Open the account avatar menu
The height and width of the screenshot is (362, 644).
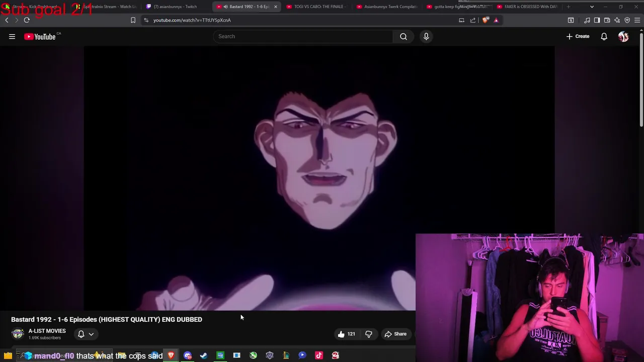coord(623,36)
